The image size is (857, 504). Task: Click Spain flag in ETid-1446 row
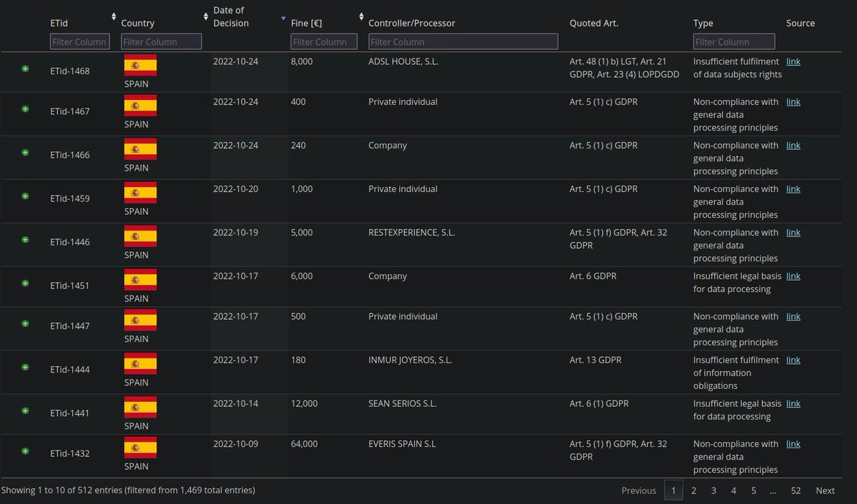pyautogui.click(x=141, y=236)
